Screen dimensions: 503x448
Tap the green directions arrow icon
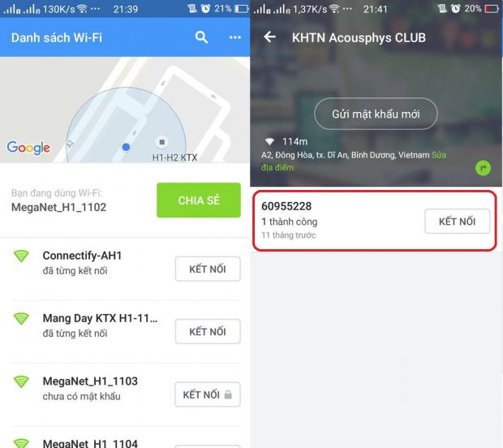pyautogui.click(x=483, y=168)
